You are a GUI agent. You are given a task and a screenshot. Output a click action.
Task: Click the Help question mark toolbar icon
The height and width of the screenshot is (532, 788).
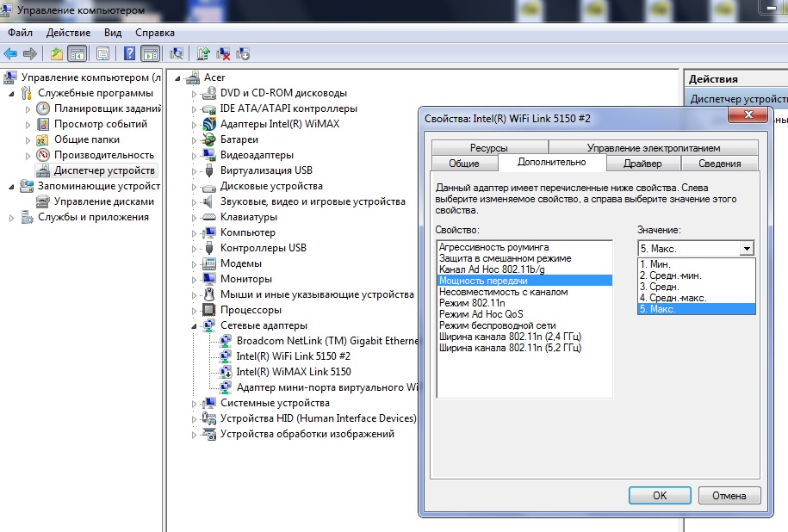[129, 53]
